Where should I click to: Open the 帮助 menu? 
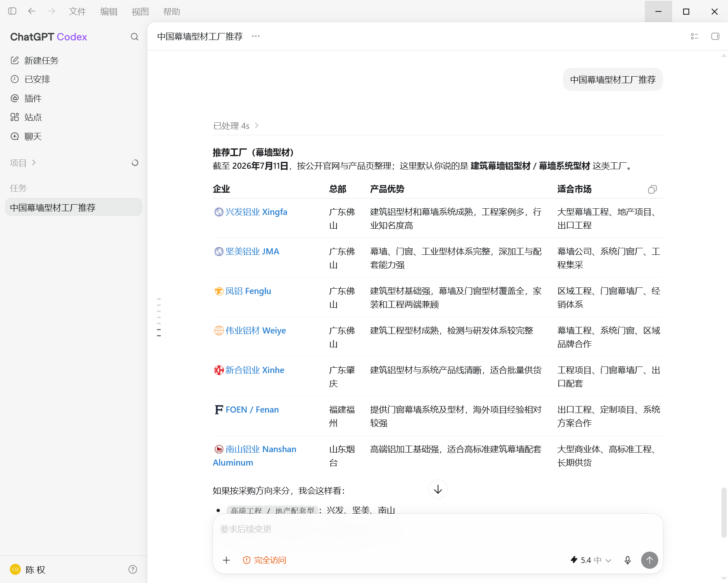pyautogui.click(x=172, y=12)
